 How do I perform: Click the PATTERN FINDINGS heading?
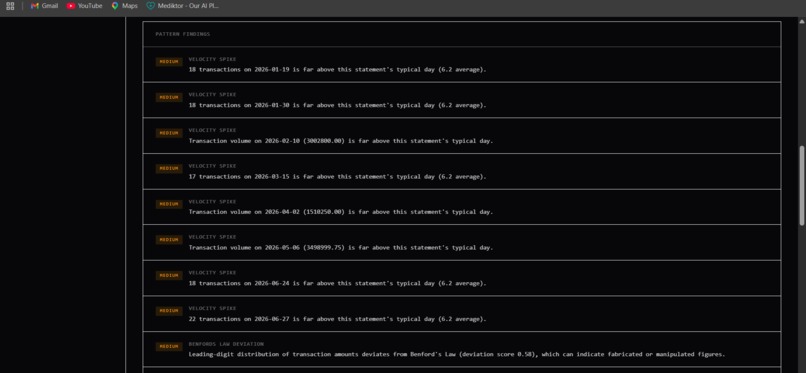(182, 34)
